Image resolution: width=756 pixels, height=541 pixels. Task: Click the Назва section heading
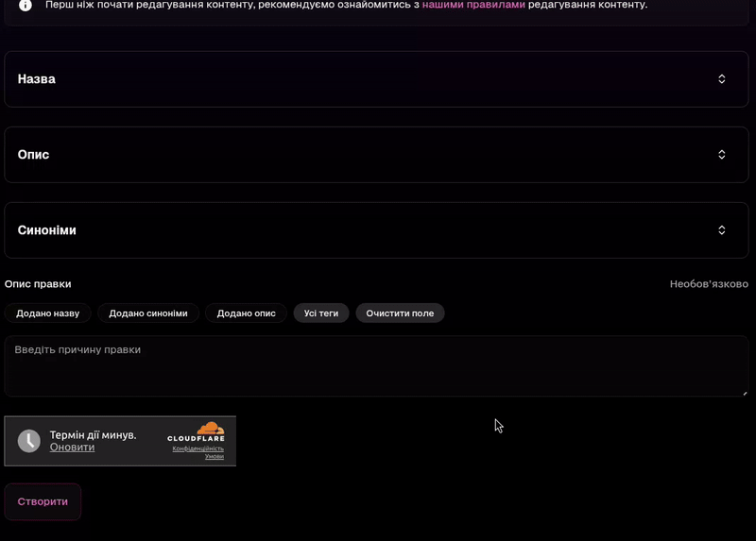[x=37, y=79]
